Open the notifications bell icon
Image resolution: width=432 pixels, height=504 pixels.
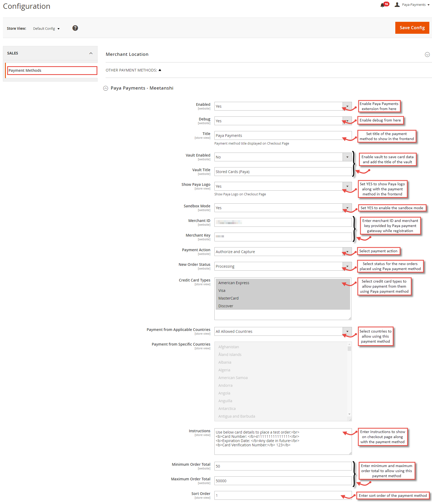click(383, 5)
